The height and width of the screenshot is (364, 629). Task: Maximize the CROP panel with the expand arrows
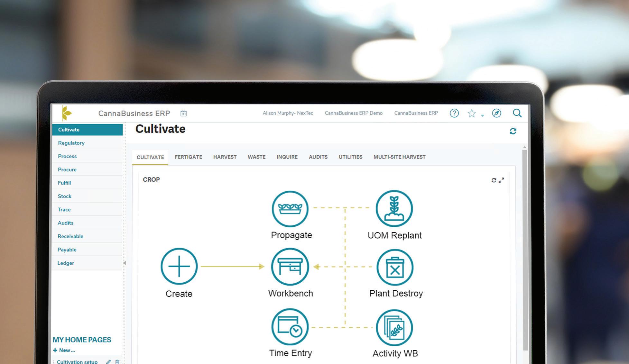click(x=501, y=180)
